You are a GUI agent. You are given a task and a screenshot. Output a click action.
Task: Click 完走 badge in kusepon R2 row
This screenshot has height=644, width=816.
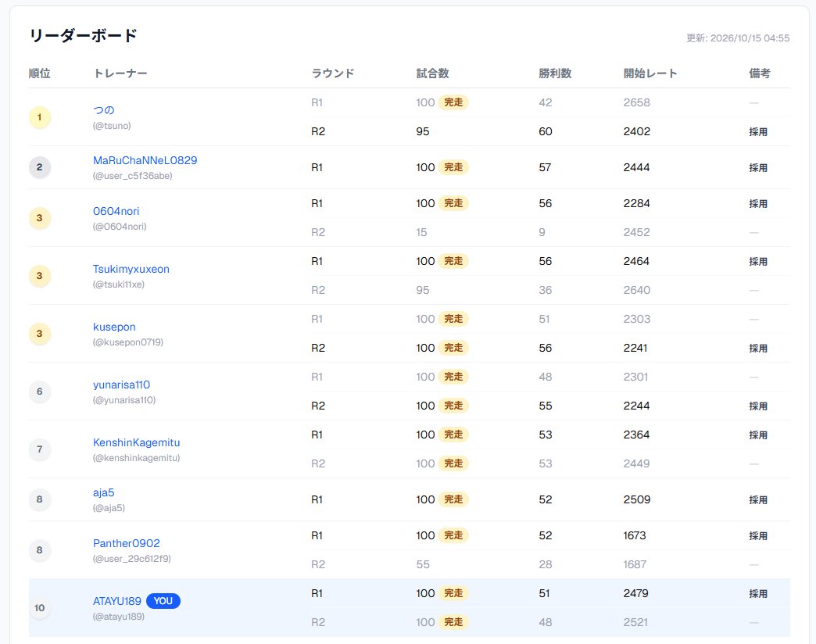(x=453, y=348)
